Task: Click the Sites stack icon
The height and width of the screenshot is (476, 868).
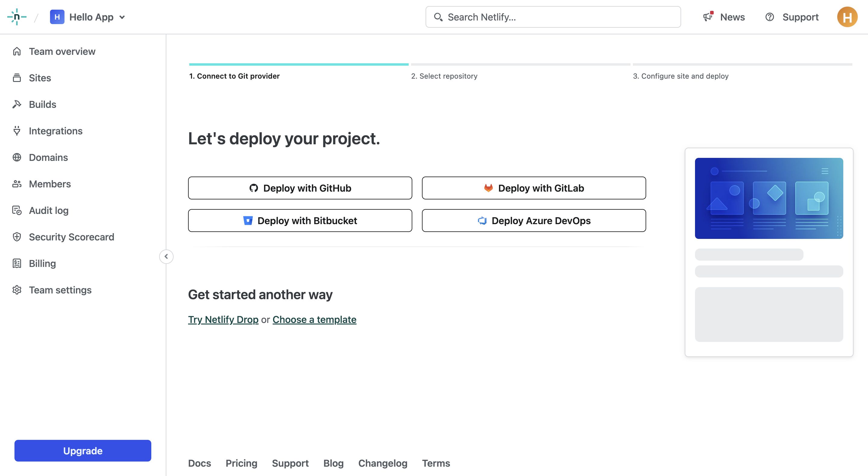Action: (17, 78)
